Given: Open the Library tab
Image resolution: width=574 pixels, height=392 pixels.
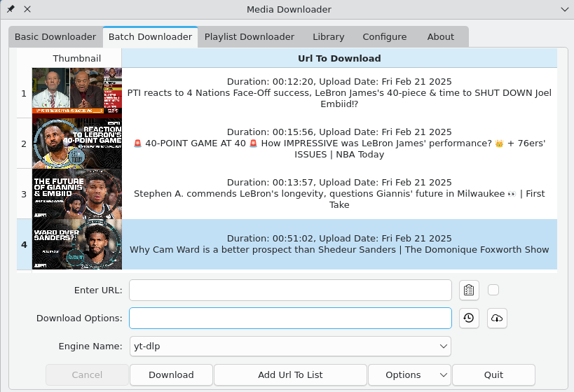Looking at the screenshot, I should (x=328, y=37).
